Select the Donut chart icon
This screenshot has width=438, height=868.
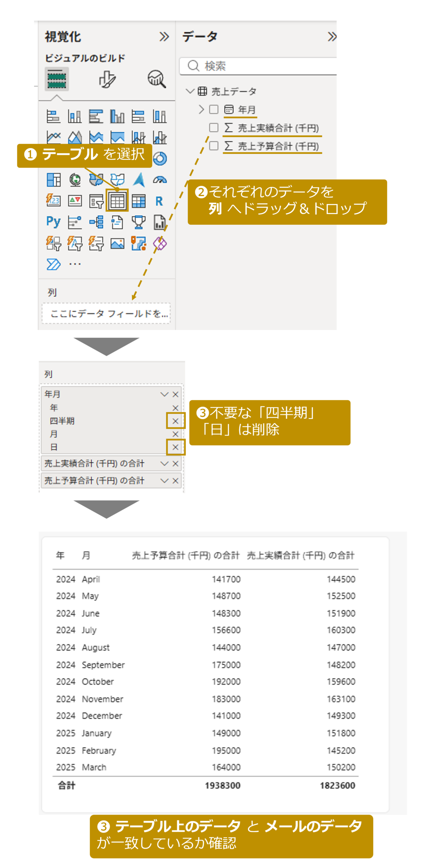(x=159, y=158)
